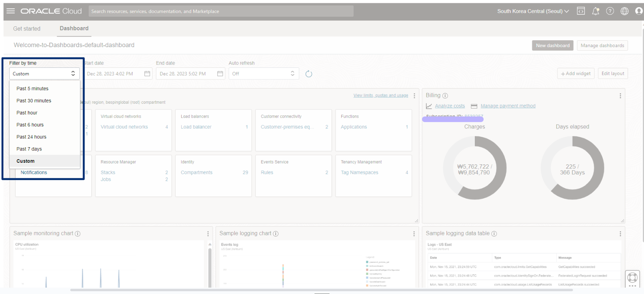This screenshot has height=294, width=644.
Task: Click Billing info icon
Action: tap(445, 96)
